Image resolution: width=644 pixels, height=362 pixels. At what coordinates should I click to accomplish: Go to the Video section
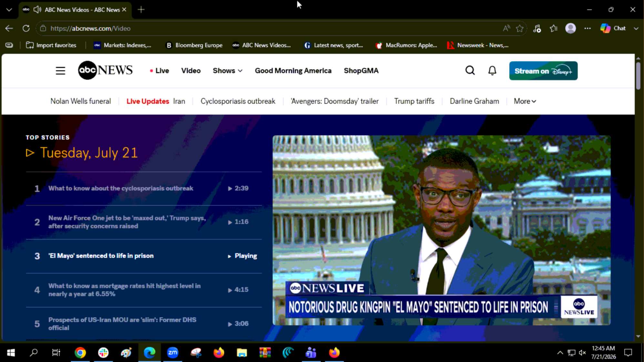(x=191, y=71)
